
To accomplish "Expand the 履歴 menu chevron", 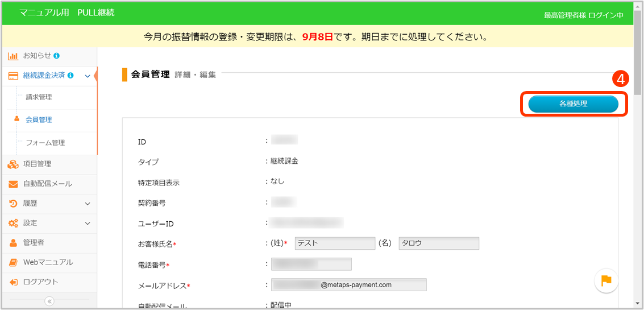I will [88, 204].
